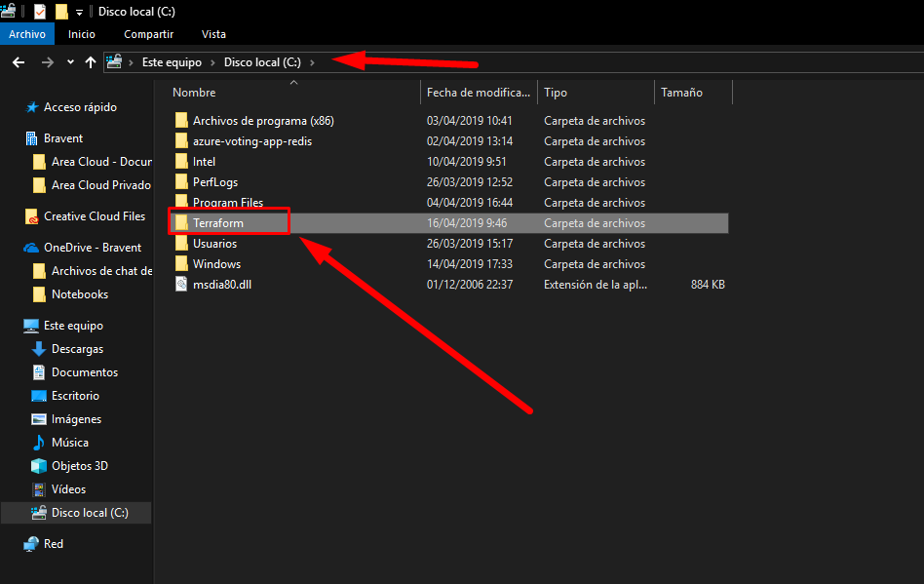Open Bravent in navigation pane
924x584 pixels.
(x=63, y=138)
